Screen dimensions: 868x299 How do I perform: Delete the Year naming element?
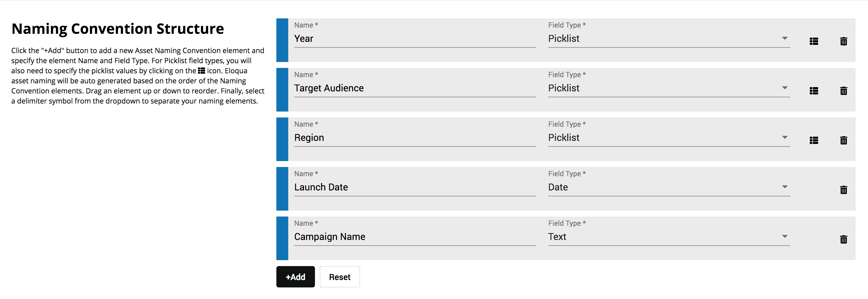pyautogui.click(x=843, y=42)
